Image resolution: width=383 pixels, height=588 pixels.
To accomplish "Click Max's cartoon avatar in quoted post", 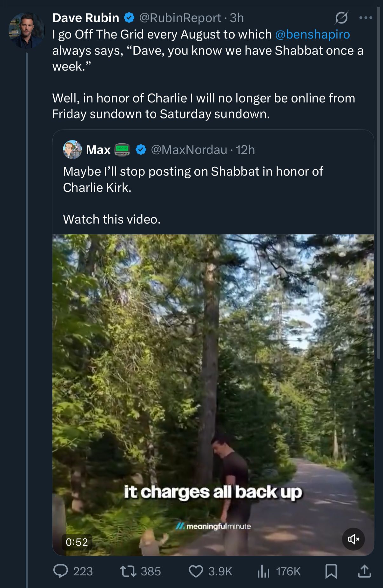I will click(72, 150).
